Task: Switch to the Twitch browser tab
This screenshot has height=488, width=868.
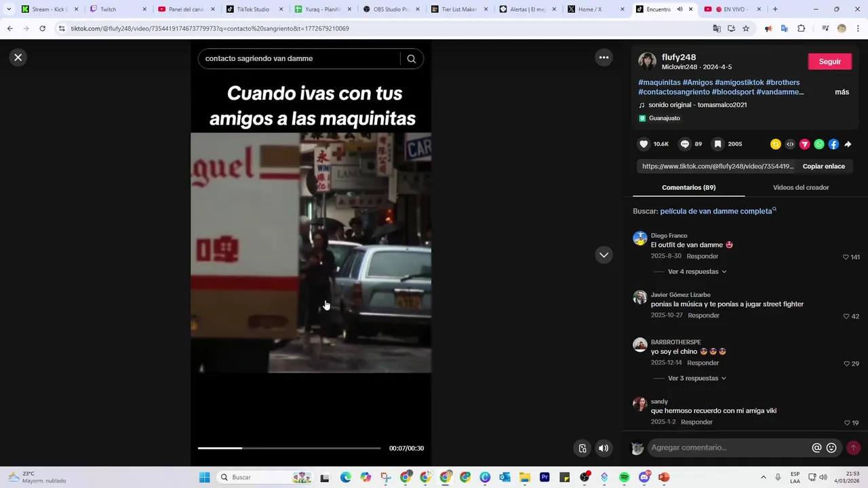Action: pyautogui.click(x=117, y=9)
